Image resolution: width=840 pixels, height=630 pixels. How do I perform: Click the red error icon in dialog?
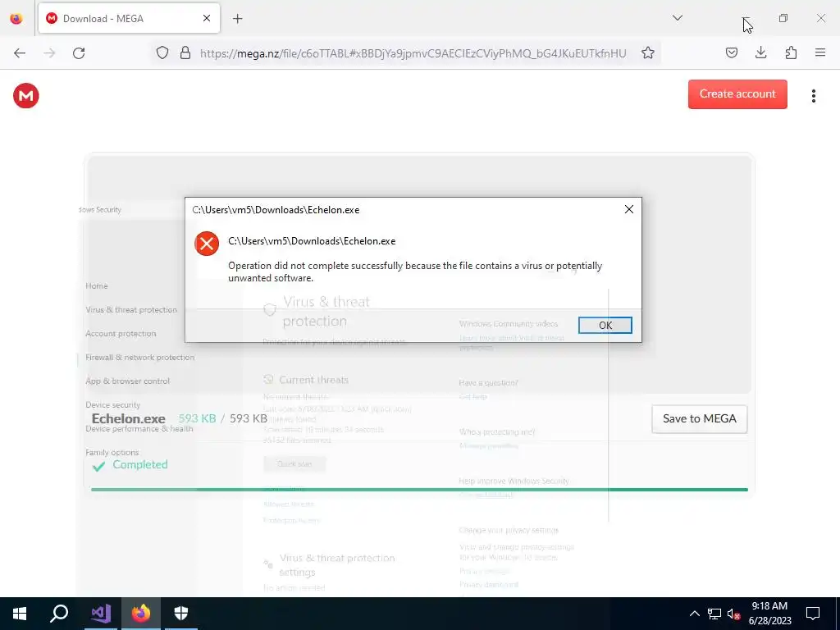207,244
